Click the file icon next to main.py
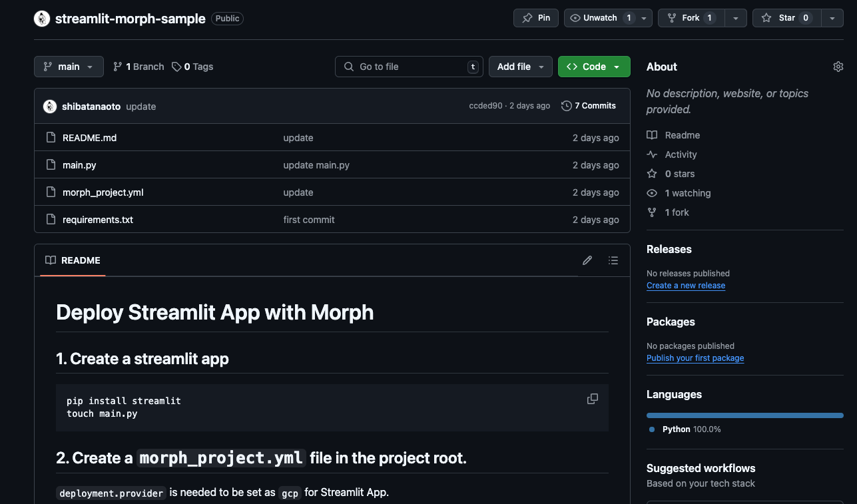The width and height of the screenshot is (857, 504). [51, 165]
